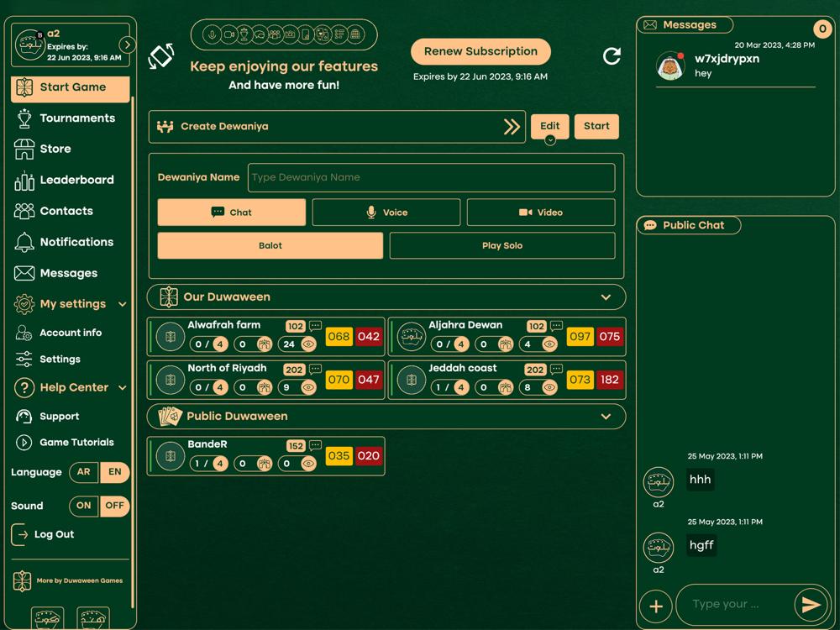The height and width of the screenshot is (630, 840).
Task: Click the microphone feature icon in top strip
Action: 213,34
